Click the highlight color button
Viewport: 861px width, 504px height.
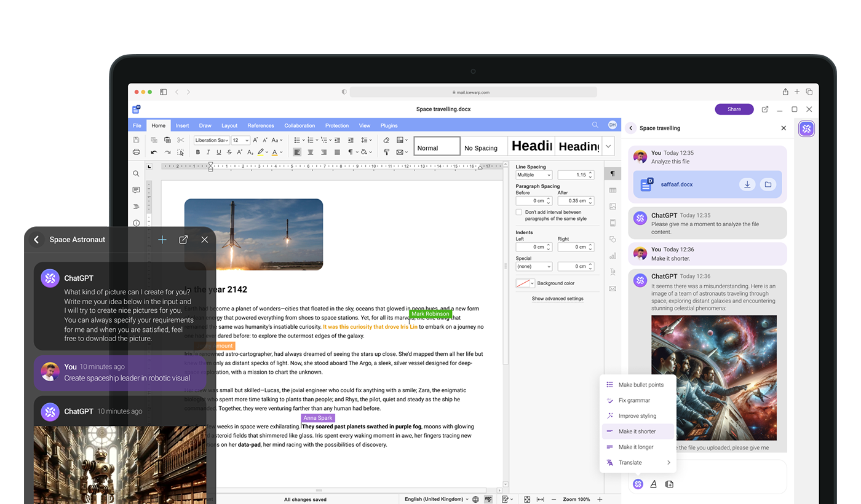click(x=261, y=152)
